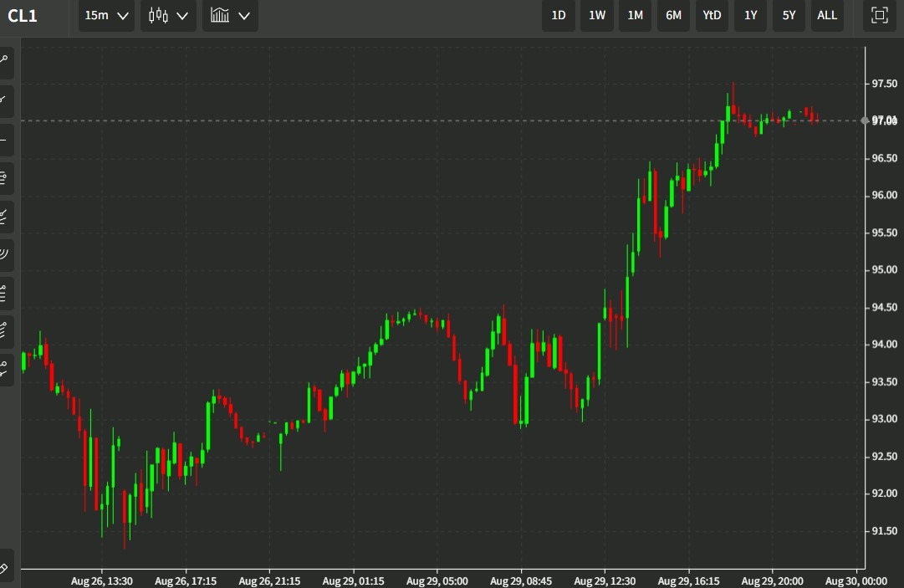This screenshot has width=904, height=588.
Task: Click the Aug 30, 00:00 time label
Action: click(856, 581)
